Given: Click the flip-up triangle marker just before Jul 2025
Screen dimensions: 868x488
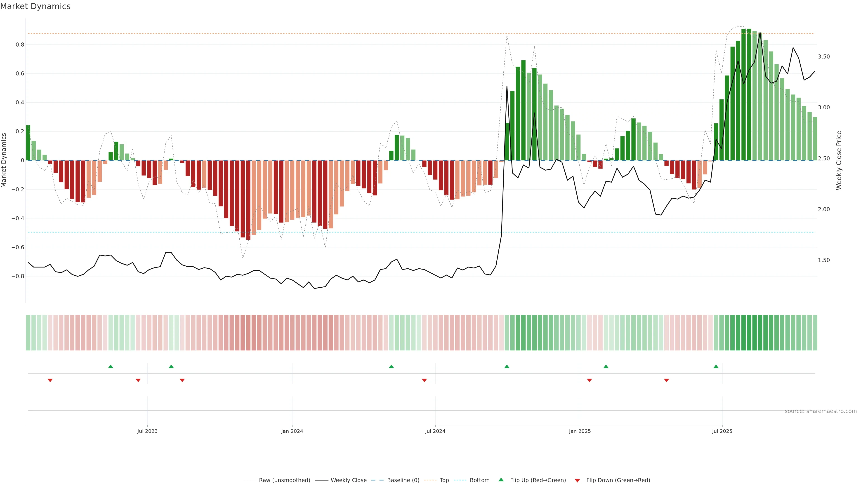Looking at the screenshot, I should pyautogui.click(x=716, y=366).
